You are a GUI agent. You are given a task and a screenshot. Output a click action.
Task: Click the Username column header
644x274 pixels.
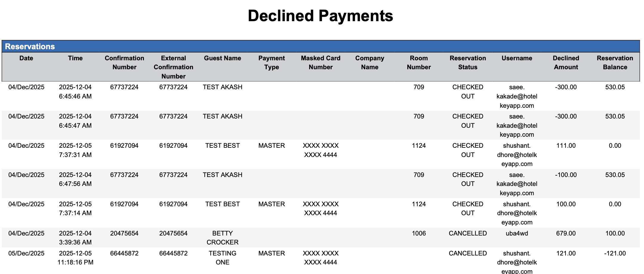(x=517, y=58)
